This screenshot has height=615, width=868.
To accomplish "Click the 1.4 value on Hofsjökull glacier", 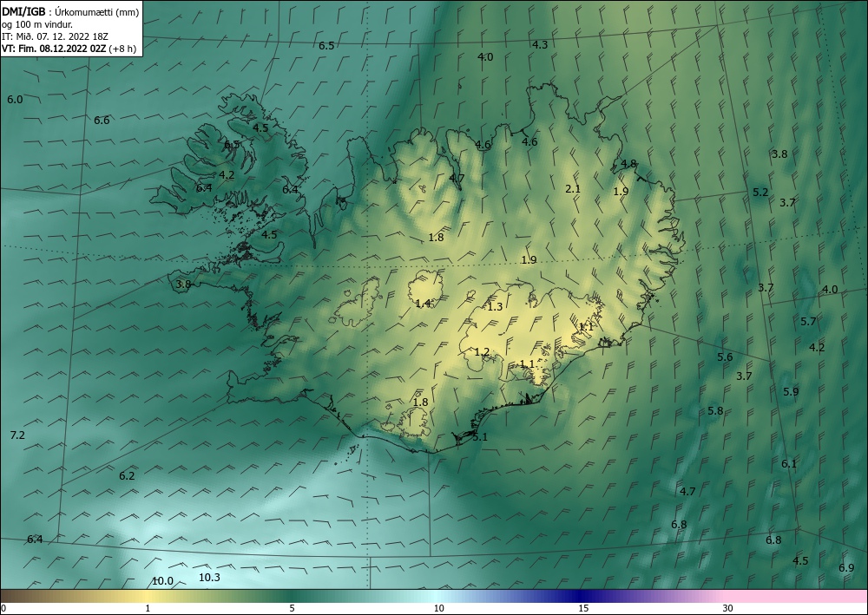I will pos(423,303).
